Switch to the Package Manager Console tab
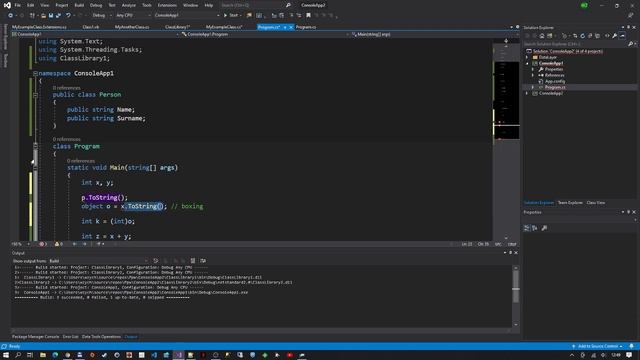This screenshot has height=360, width=640. pos(36,337)
